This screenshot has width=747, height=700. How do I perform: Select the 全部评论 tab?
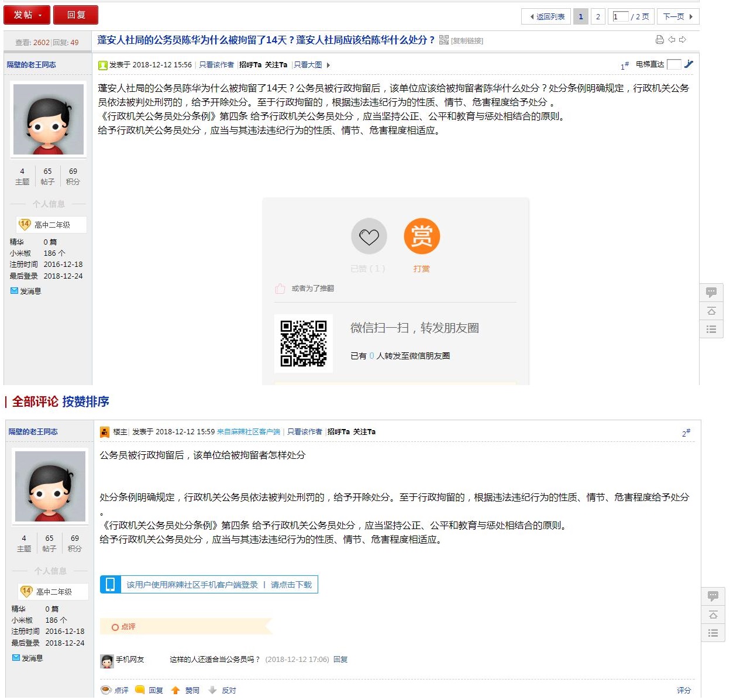35,402
